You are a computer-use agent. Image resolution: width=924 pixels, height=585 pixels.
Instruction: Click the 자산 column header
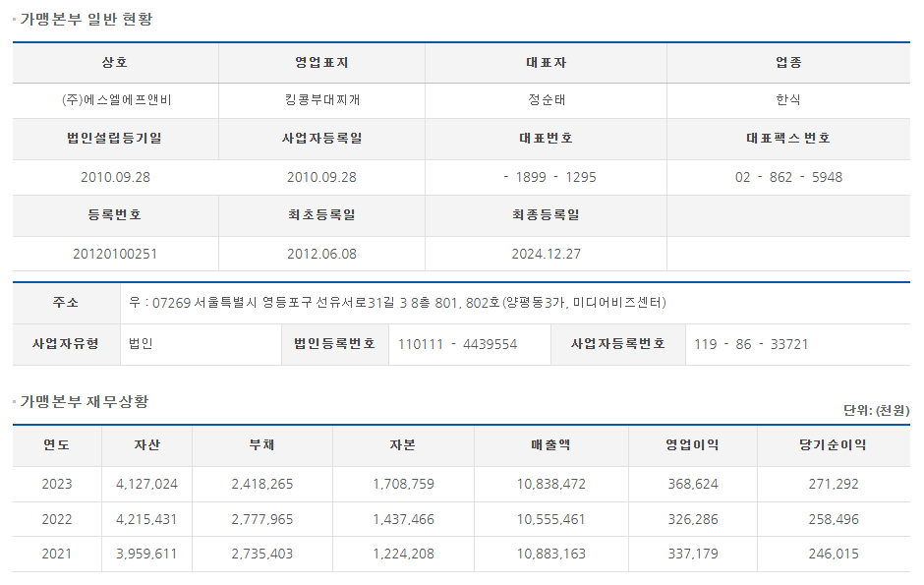[x=146, y=445]
